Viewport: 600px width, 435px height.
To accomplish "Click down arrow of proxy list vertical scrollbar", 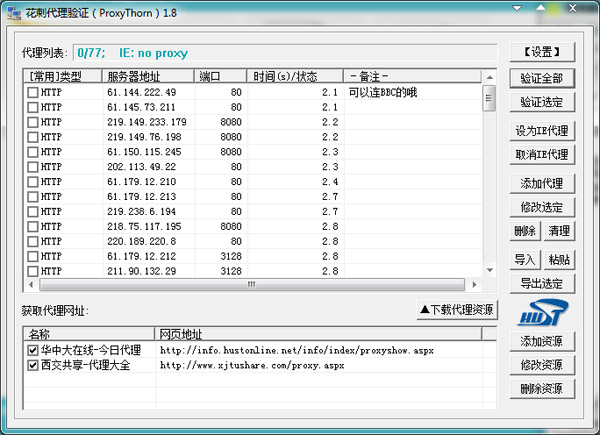I will click(x=490, y=271).
